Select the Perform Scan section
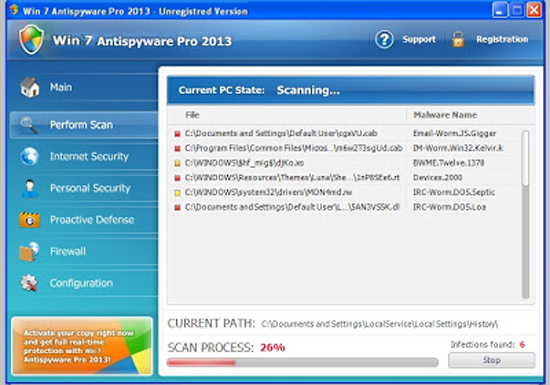This screenshot has height=385, width=550. [x=84, y=125]
